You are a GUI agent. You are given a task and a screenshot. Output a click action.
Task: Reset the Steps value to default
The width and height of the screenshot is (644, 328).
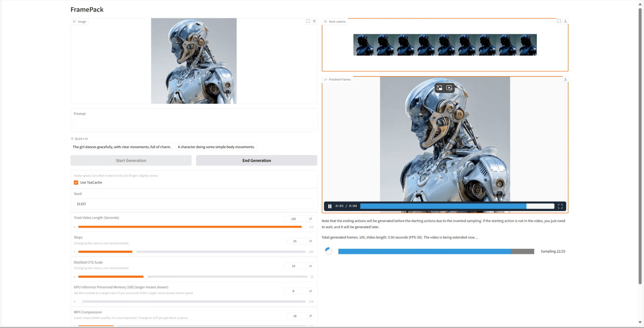[x=310, y=241]
